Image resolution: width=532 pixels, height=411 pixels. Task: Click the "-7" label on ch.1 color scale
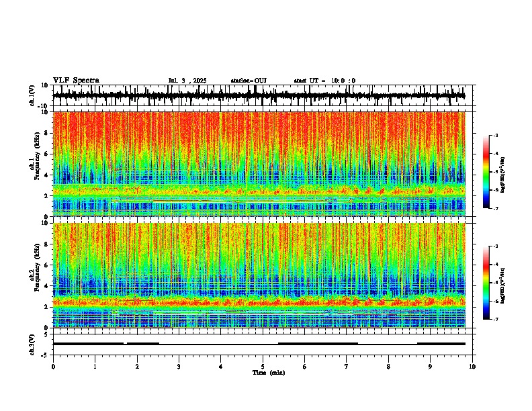click(x=495, y=208)
